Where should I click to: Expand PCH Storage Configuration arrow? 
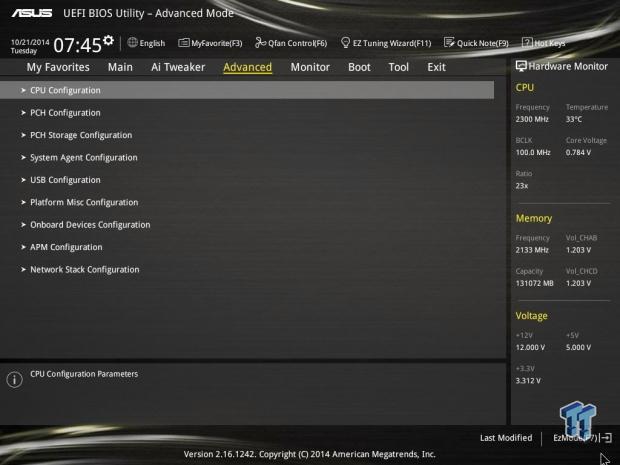point(23,135)
